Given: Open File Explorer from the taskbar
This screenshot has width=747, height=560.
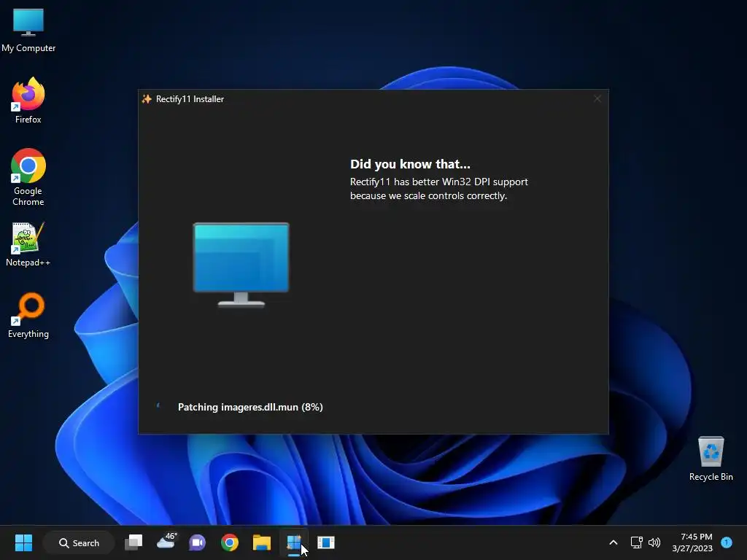Looking at the screenshot, I should [x=262, y=542].
